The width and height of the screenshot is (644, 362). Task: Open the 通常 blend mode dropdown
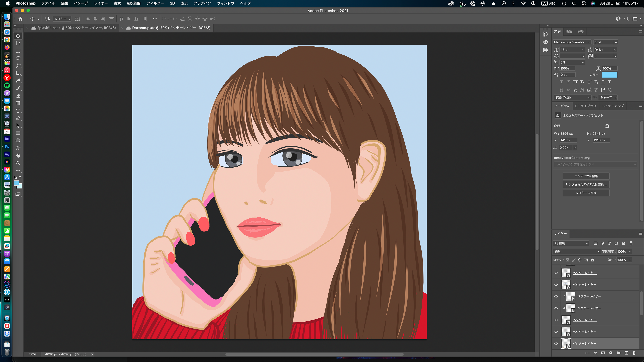click(577, 252)
